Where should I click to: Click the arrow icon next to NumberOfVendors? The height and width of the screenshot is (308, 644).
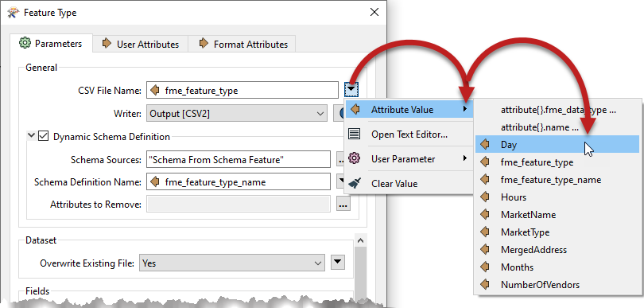point(485,285)
